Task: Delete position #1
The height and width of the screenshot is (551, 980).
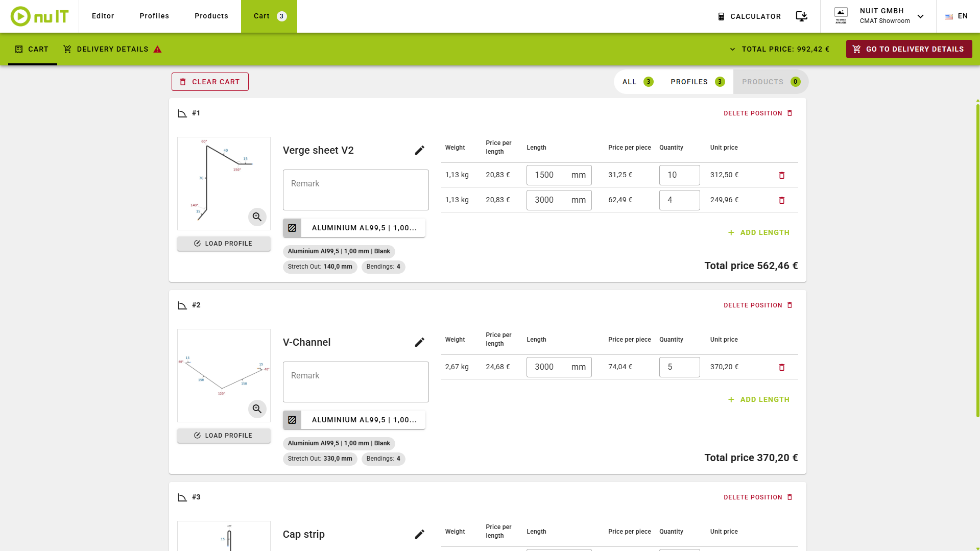Action: 758,113
